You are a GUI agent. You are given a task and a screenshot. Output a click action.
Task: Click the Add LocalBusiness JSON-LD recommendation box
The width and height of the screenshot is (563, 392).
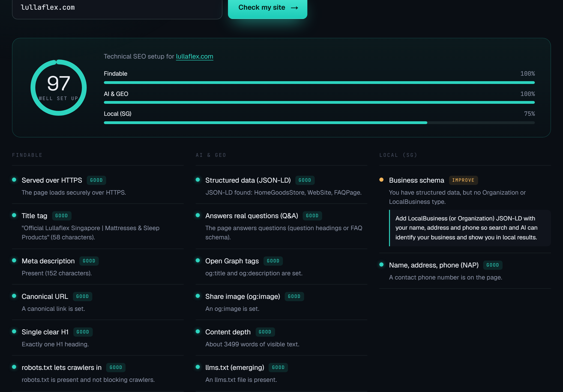point(470,228)
